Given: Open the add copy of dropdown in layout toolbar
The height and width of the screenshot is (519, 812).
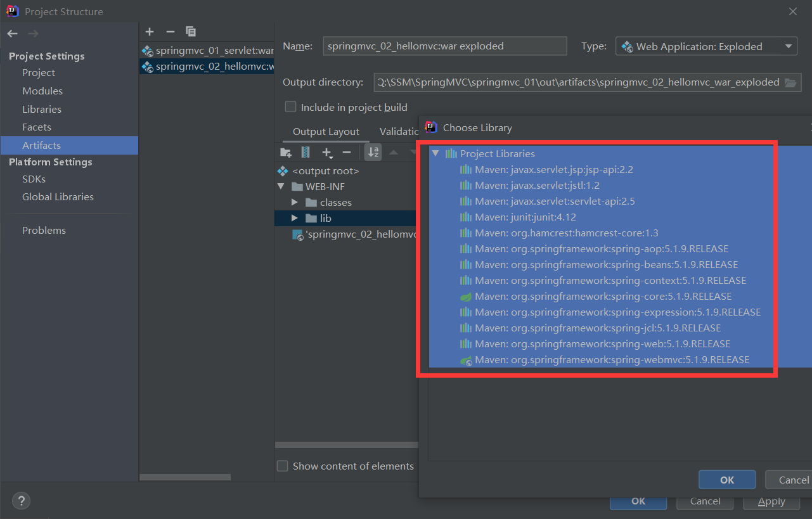Looking at the screenshot, I should click(327, 153).
